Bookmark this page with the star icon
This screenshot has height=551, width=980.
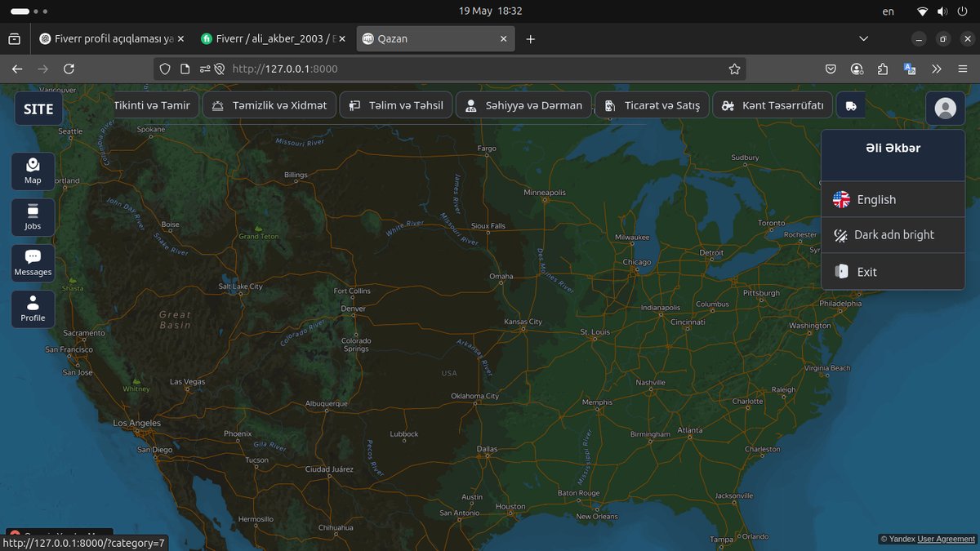pos(734,69)
